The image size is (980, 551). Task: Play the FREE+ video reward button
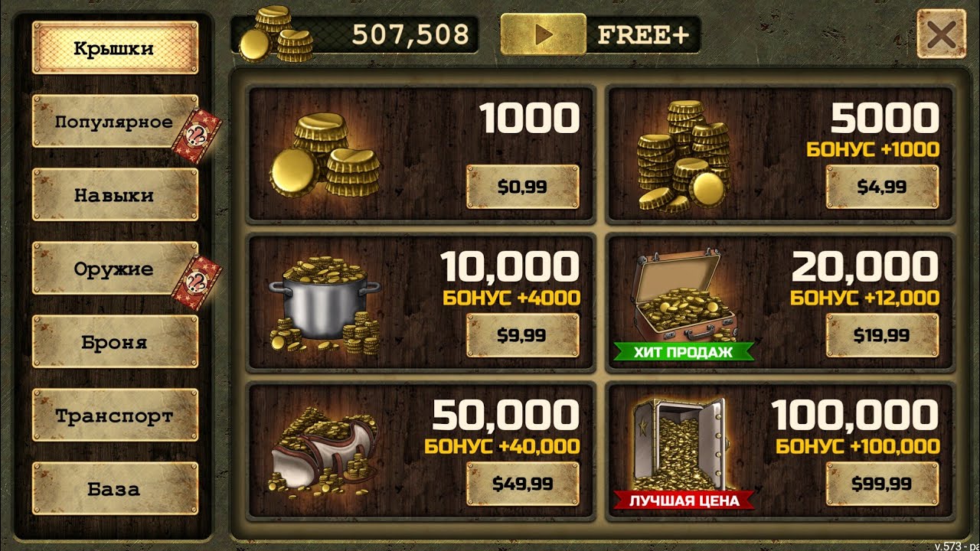tap(601, 34)
